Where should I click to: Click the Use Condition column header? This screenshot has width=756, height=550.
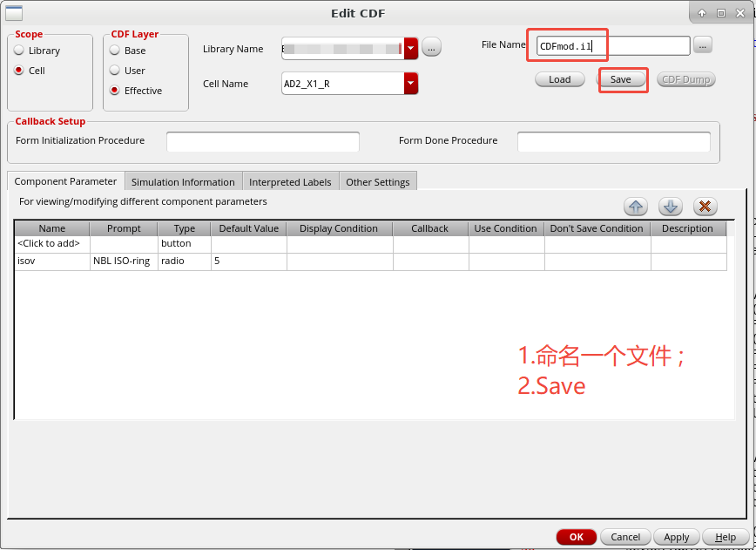click(506, 228)
